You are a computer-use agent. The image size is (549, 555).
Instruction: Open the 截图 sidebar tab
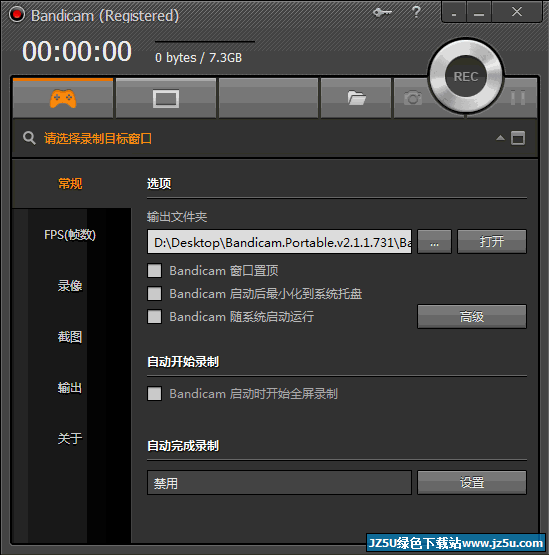(70, 337)
